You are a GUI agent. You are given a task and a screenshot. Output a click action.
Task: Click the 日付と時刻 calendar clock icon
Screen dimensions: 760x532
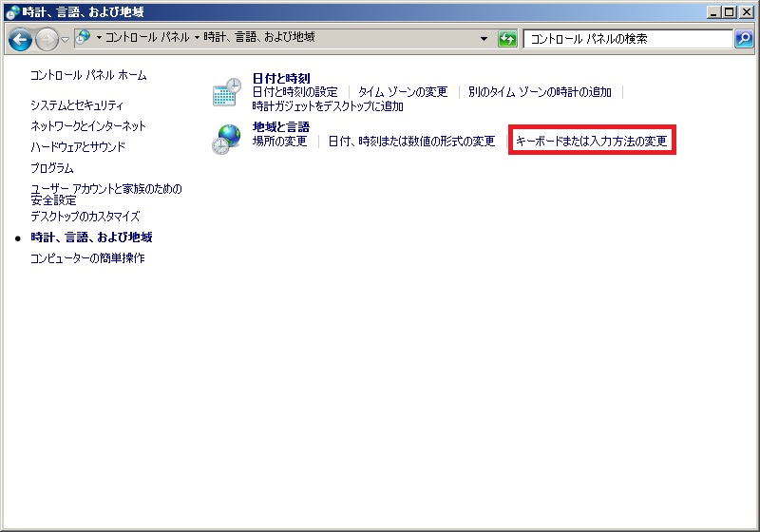coord(226,91)
